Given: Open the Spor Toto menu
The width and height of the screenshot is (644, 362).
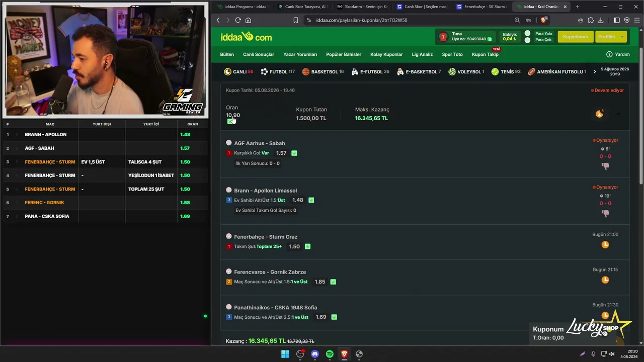Looking at the screenshot, I should [x=452, y=54].
